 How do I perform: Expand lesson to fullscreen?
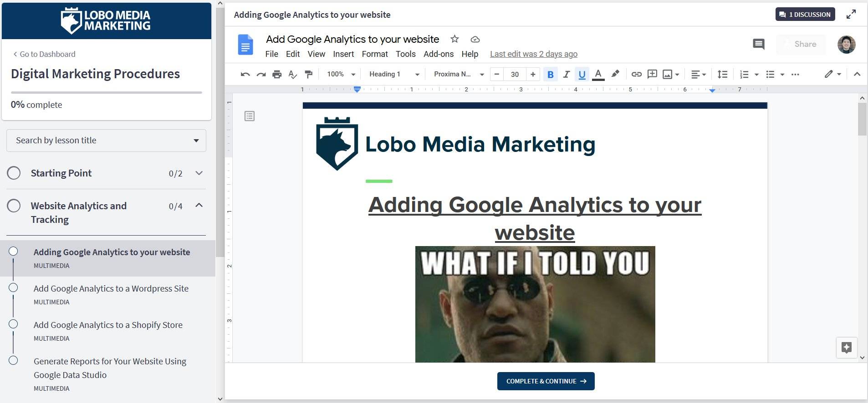pos(851,15)
